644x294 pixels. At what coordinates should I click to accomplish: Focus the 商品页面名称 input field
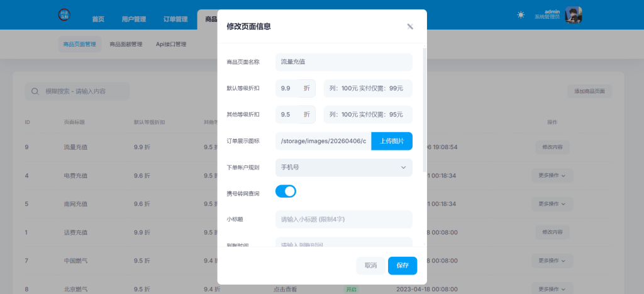tap(344, 62)
